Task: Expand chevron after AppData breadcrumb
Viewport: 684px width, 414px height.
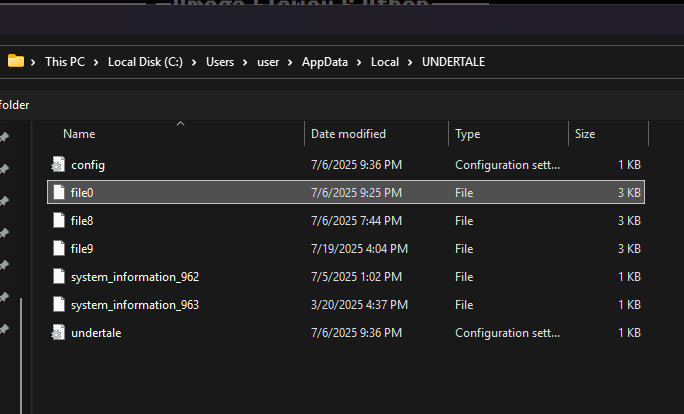Action: (361, 62)
